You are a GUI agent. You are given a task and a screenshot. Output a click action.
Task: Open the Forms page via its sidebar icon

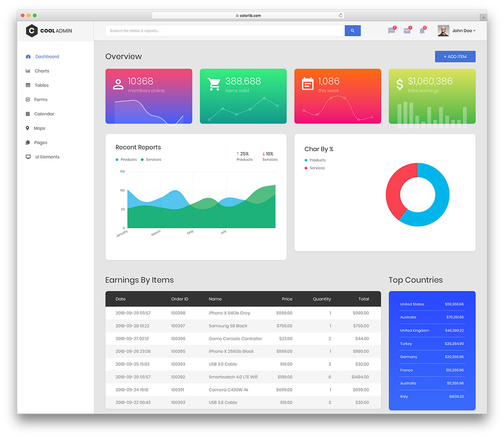[28, 100]
